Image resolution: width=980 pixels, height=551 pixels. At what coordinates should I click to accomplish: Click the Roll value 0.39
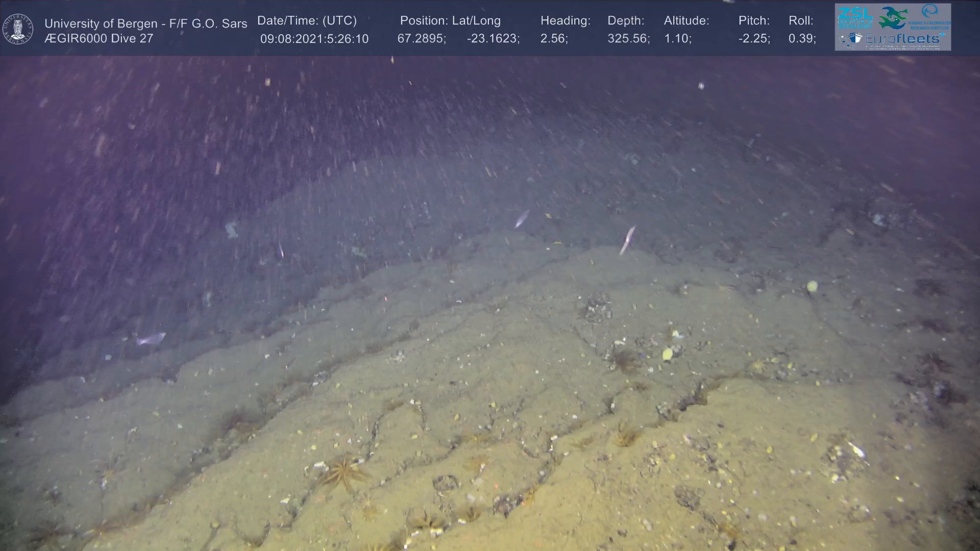(801, 39)
